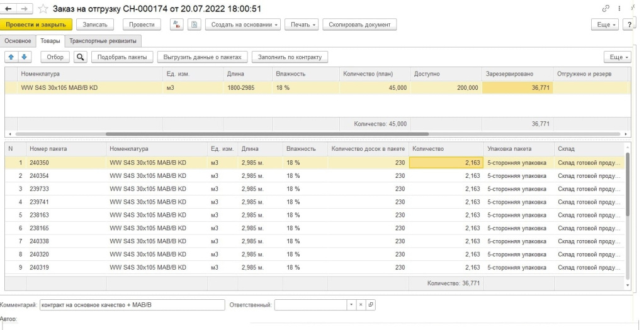Open the ДтКт posting entries icon
The width and height of the screenshot is (644, 330).
177,25
